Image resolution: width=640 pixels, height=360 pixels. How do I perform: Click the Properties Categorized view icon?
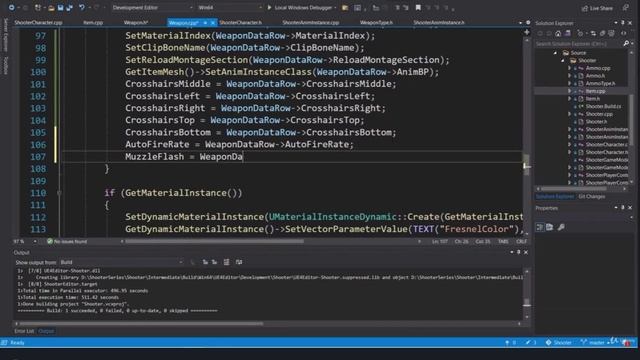coord(540,227)
